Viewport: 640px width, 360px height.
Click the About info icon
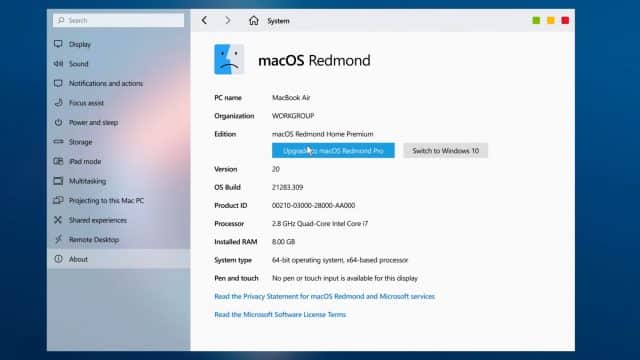point(58,259)
